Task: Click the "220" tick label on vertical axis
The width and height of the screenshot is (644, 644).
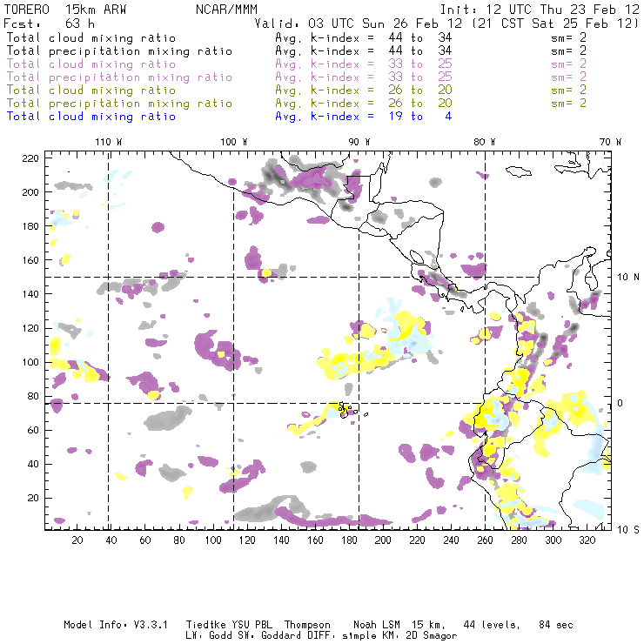Action: (x=30, y=158)
